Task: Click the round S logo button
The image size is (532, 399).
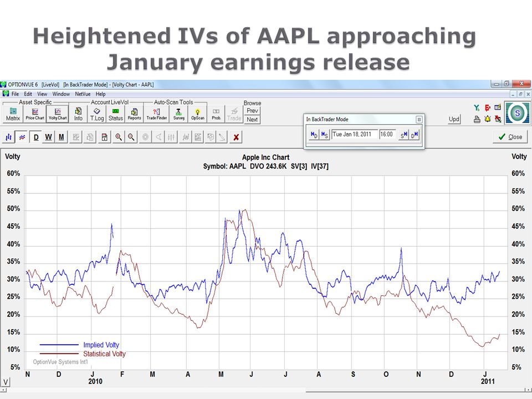Action: [518, 113]
